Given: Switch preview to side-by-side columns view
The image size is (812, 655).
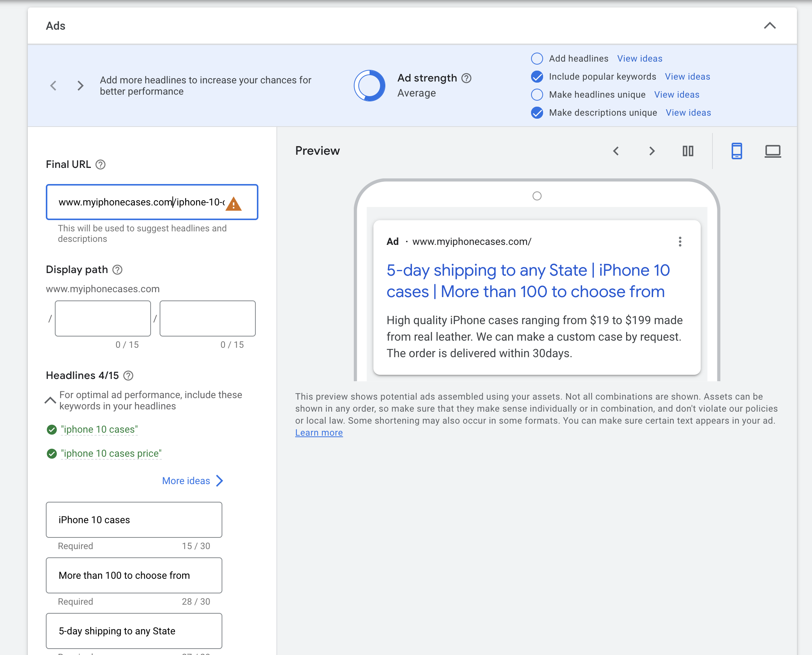Looking at the screenshot, I should click(x=688, y=151).
